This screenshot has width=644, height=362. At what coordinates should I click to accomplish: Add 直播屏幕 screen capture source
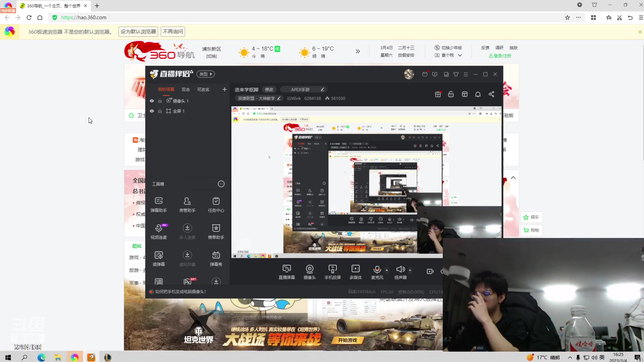287,272
